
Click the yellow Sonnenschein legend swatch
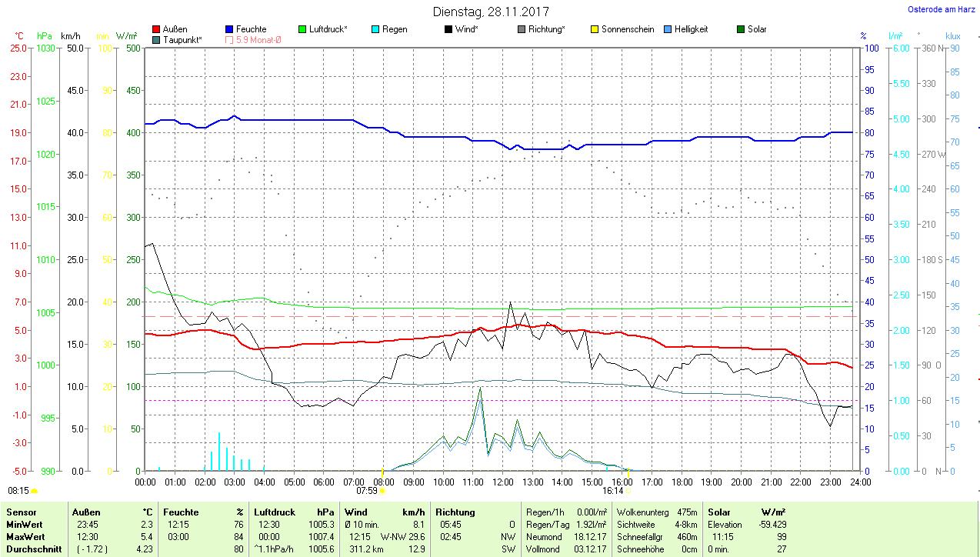coord(595,29)
